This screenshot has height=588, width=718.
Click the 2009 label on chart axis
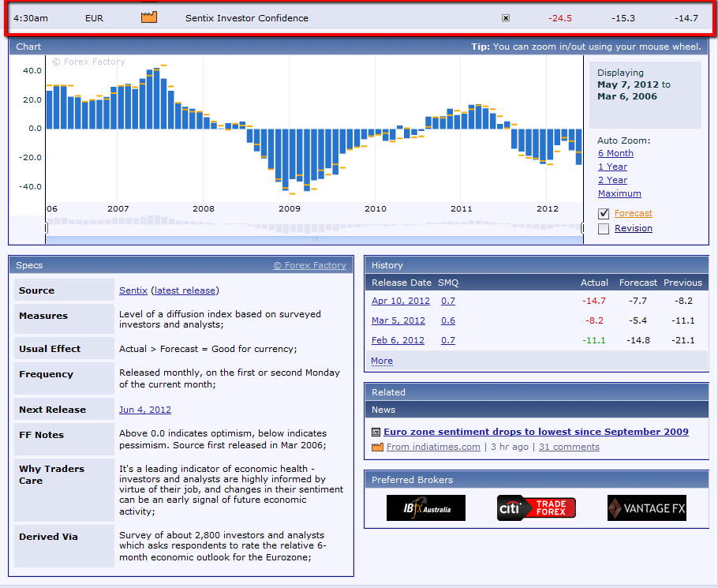(x=290, y=209)
